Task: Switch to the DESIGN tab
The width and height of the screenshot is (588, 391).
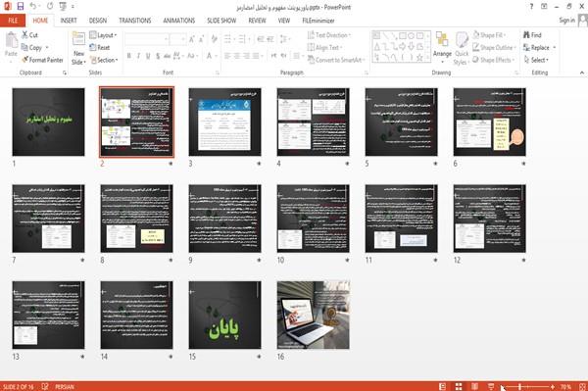Action: coord(98,21)
